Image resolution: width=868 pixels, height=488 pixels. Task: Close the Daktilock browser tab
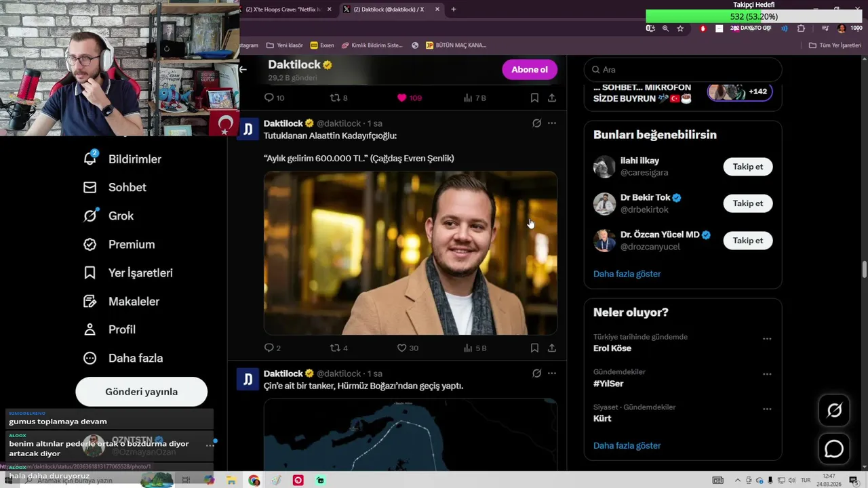coord(437,9)
